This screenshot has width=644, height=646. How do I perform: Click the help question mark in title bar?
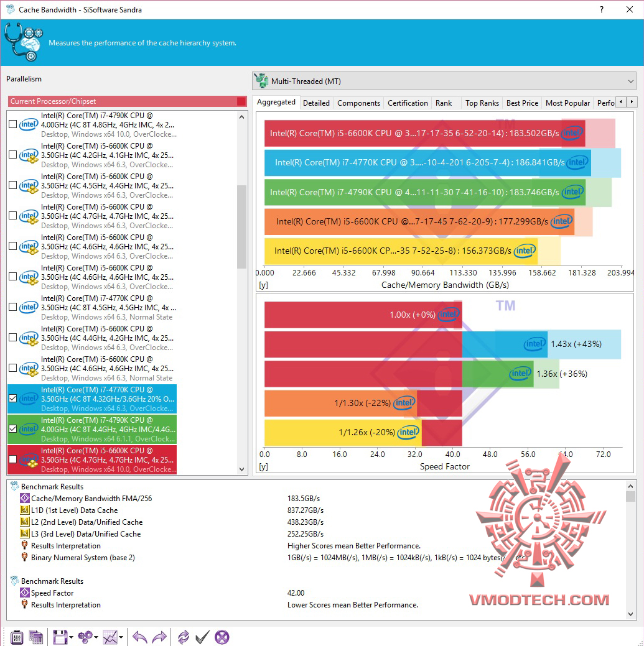click(602, 9)
